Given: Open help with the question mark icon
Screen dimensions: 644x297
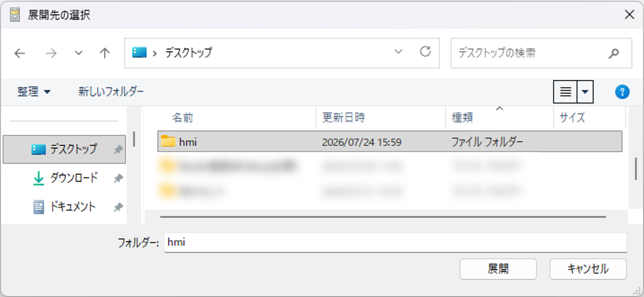Looking at the screenshot, I should coord(622,92).
